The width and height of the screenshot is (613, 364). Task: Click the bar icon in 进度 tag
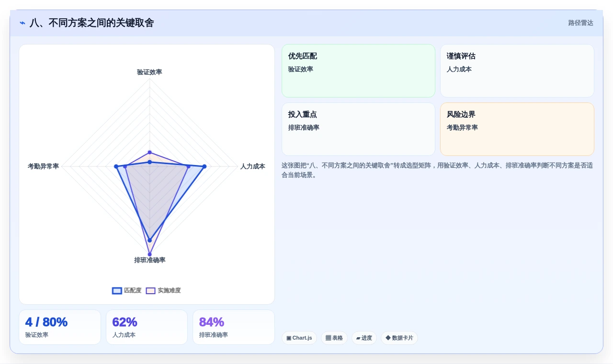click(358, 338)
